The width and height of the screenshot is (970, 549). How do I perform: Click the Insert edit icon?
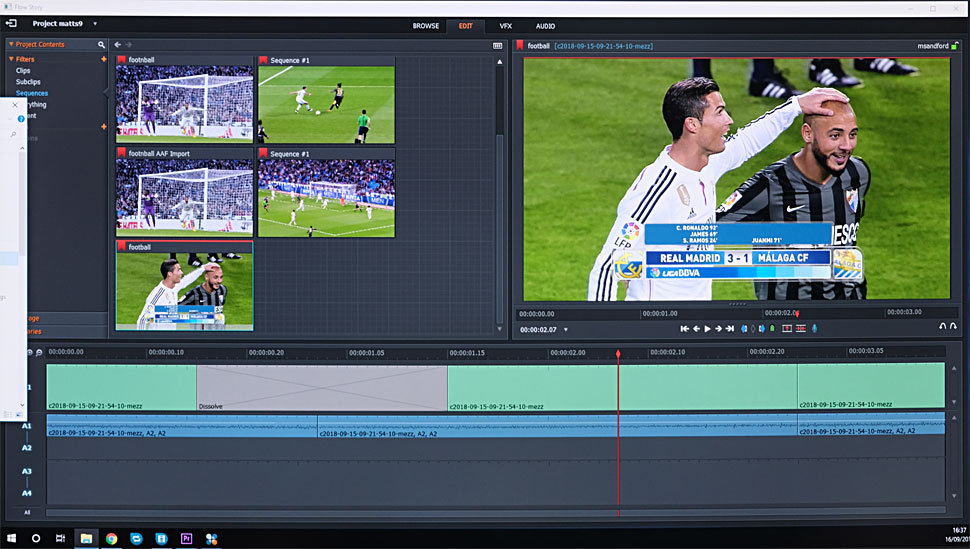pyautogui.click(x=800, y=329)
